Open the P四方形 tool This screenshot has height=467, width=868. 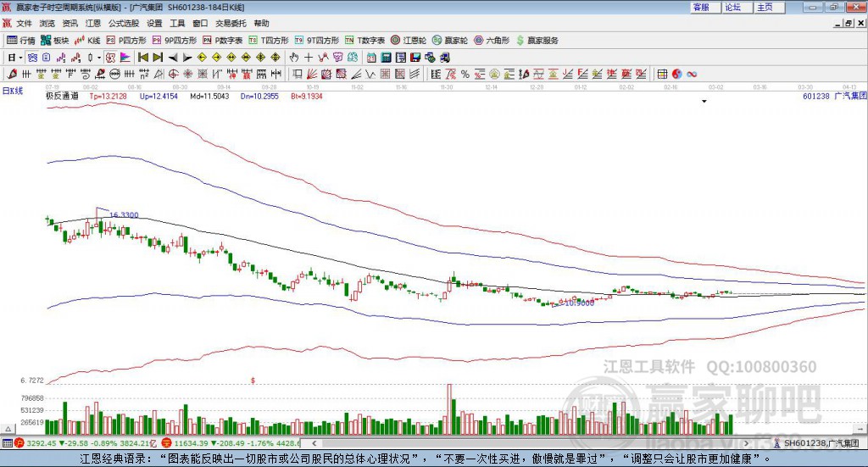click(126, 41)
